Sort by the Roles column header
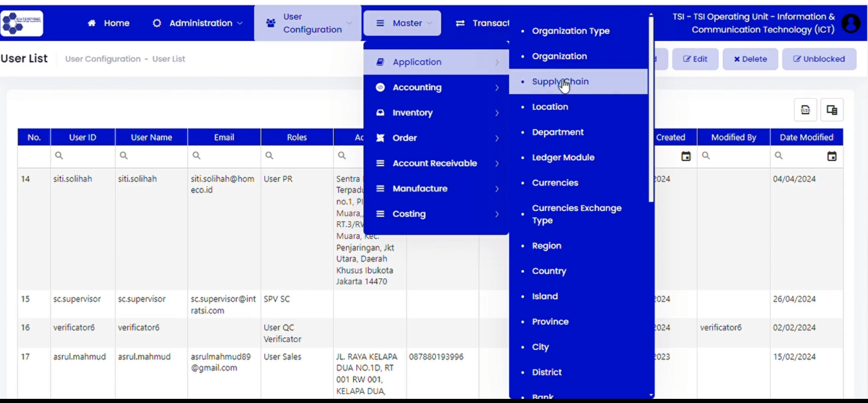Viewport: 868px width, 403px height. point(297,137)
